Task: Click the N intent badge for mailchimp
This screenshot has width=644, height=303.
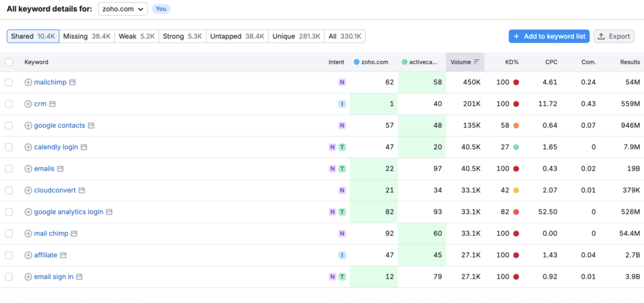Action: [x=342, y=82]
